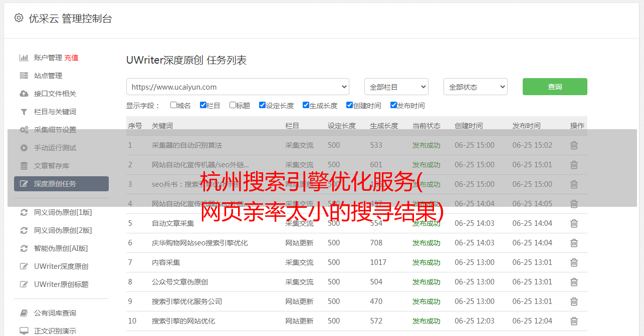Delete row 1 采集器的自动识别算法 with trash icon

coord(574,145)
